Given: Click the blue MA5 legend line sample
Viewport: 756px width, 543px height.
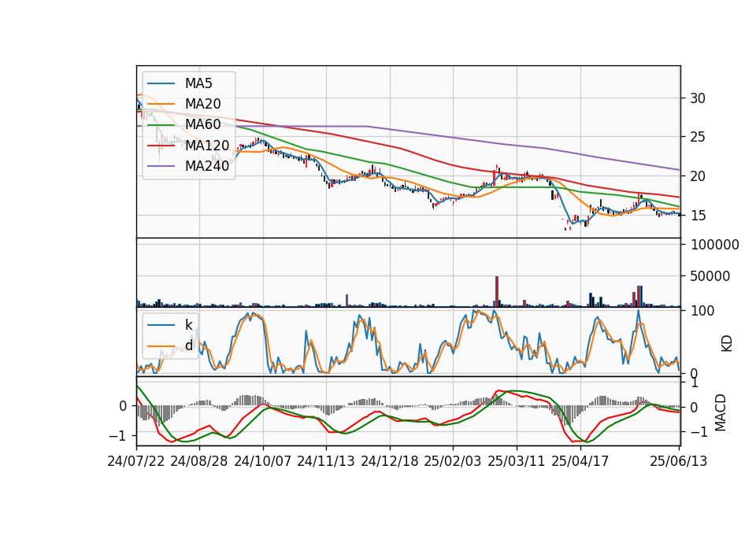Looking at the screenshot, I should tap(161, 83).
